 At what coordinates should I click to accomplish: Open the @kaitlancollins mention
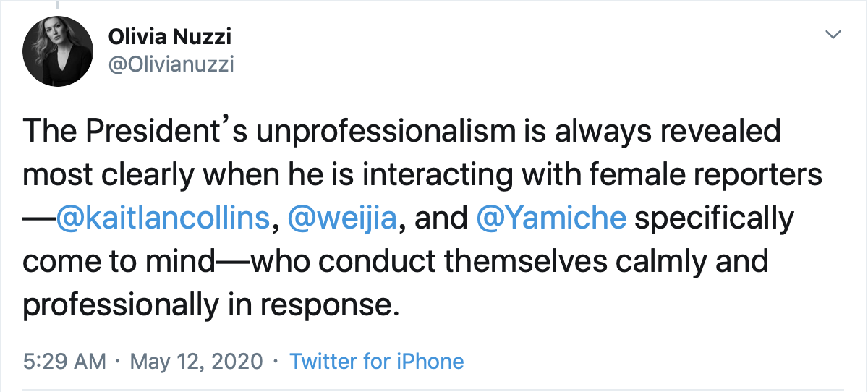pos(162,218)
